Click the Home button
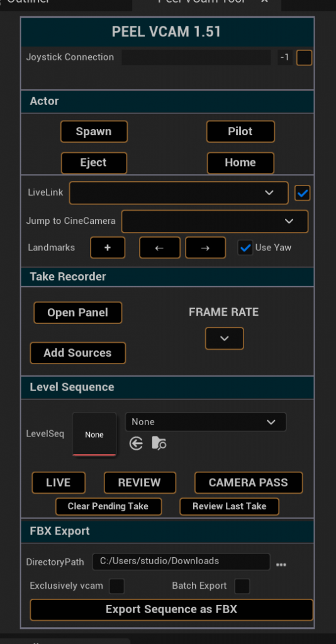 click(x=241, y=163)
